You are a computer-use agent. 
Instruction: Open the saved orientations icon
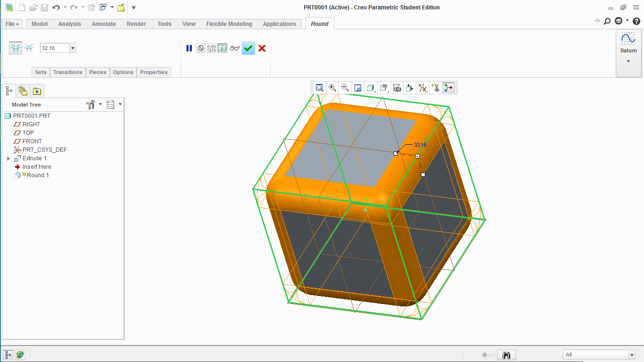(x=384, y=88)
